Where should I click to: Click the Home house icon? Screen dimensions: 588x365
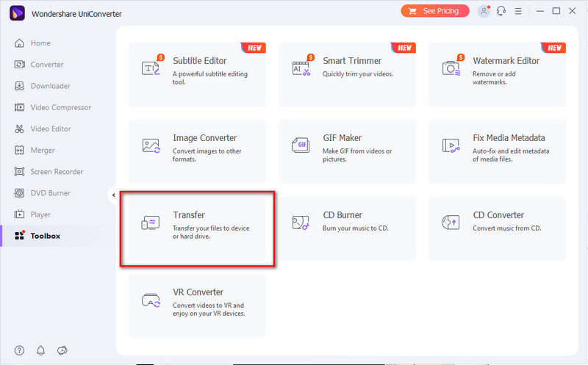(19, 43)
